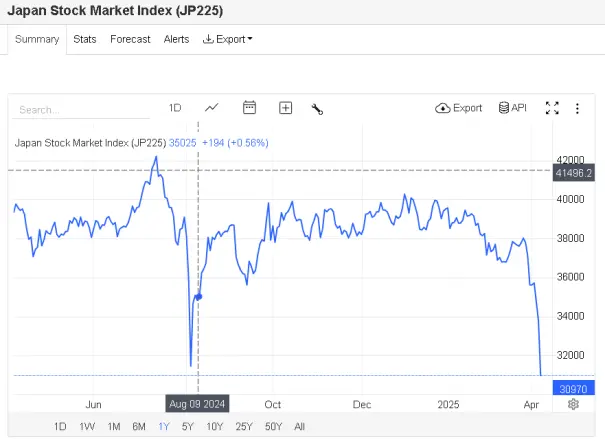The width and height of the screenshot is (605, 446).
Task: Switch to the Stats tab
Action: (x=84, y=39)
